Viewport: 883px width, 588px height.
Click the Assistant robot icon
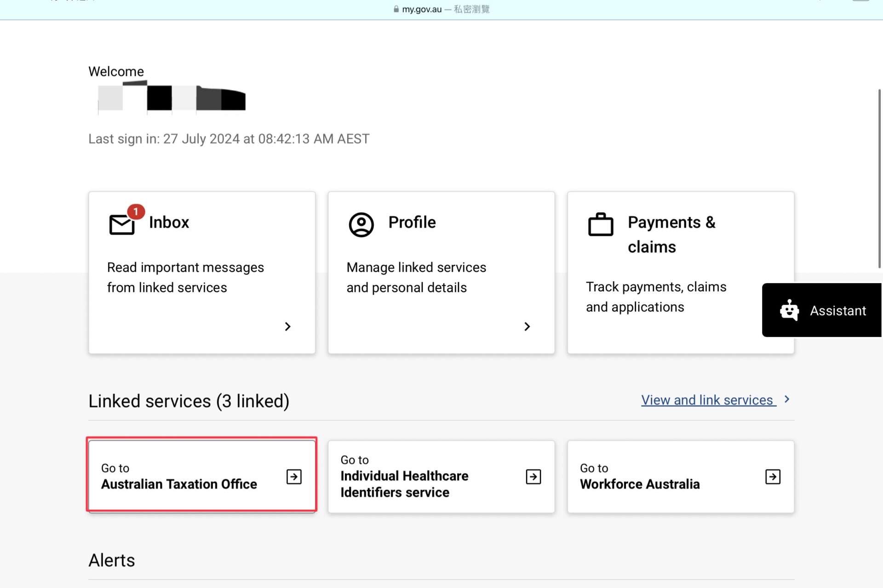[x=789, y=310]
